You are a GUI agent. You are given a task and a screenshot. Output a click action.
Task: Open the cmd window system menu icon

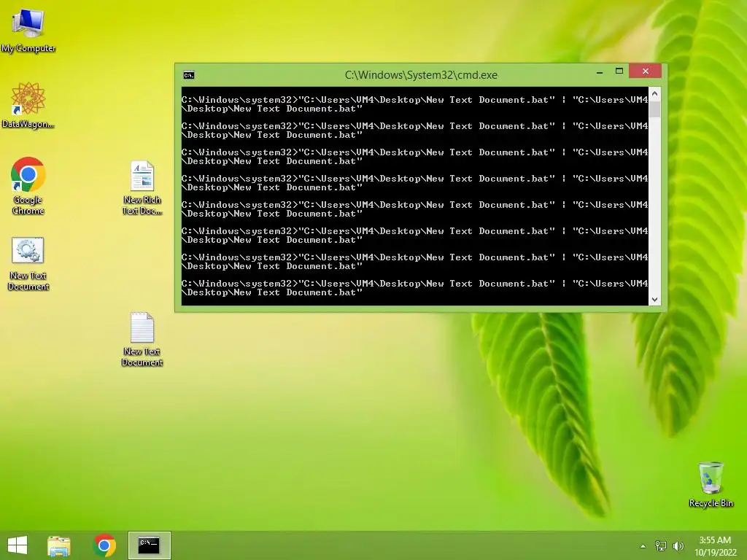pos(189,75)
